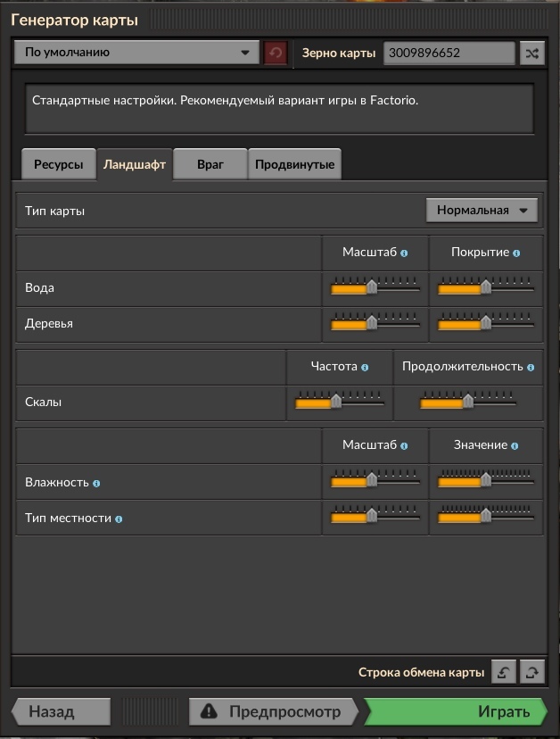Click the Предпросмотр preview button

coord(274,711)
